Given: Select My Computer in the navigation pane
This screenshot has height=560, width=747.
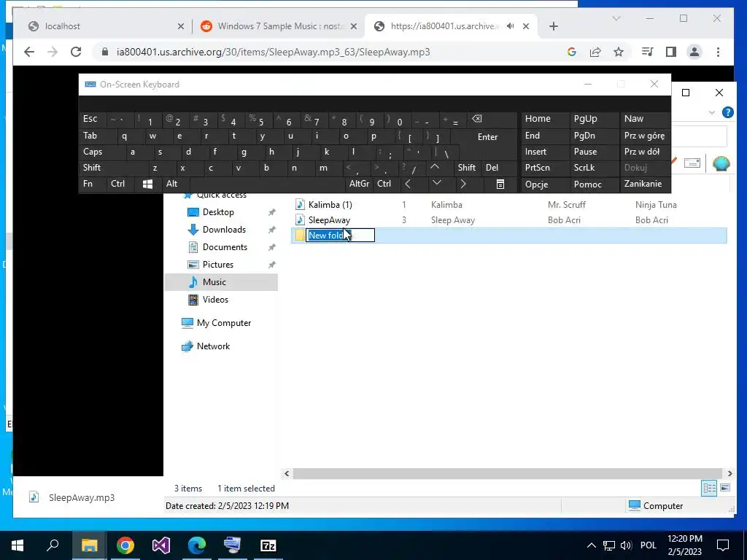Looking at the screenshot, I should tap(223, 323).
